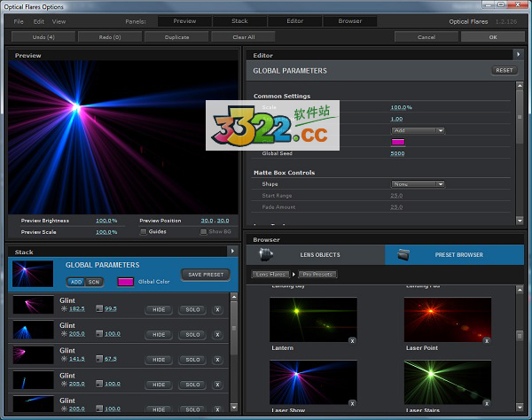Click the Stack list vertical scrollbar thumb

[x=234, y=328]
